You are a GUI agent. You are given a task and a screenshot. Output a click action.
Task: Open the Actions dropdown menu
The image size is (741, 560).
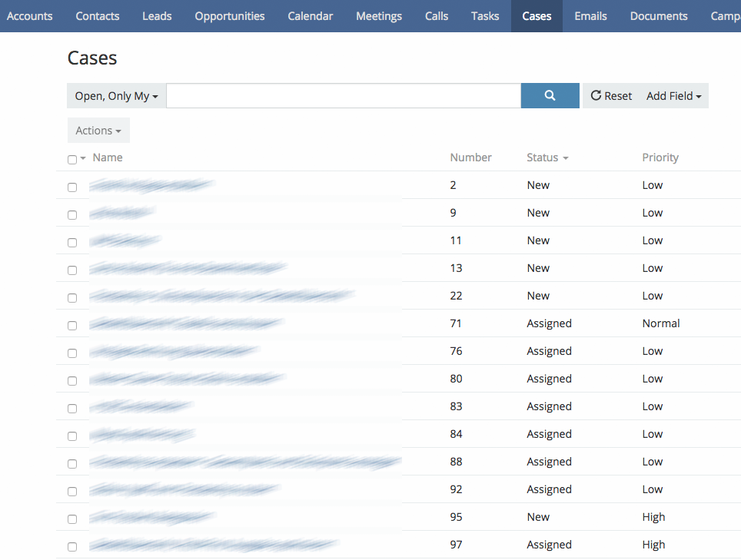pos(98,130)
